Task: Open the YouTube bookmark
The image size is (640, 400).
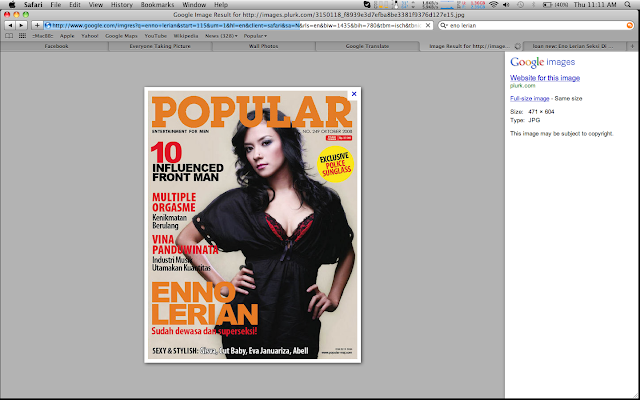Action: (x=156, y=36)
